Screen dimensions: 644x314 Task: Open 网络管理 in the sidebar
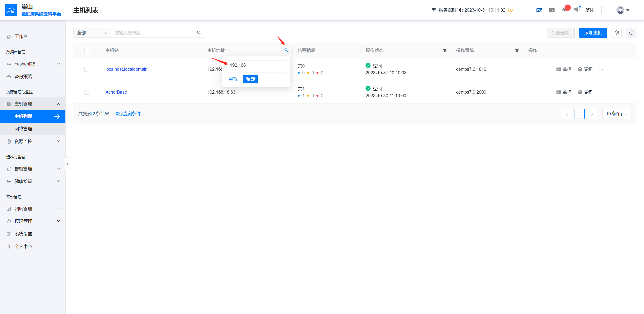[23, 129]
